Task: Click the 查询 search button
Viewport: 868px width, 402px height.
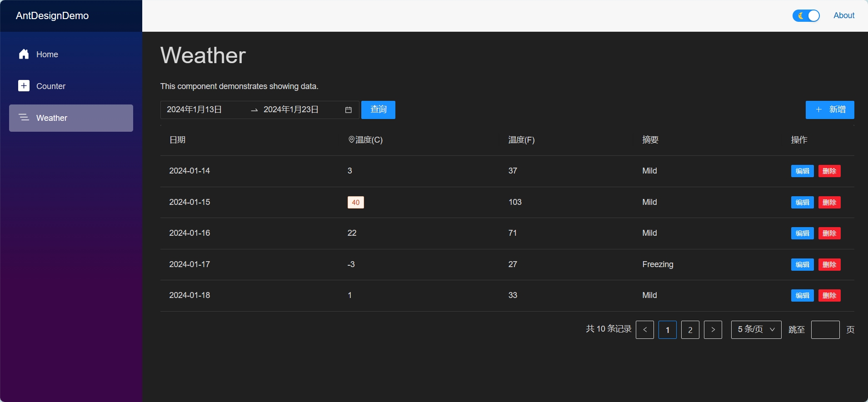Action: pyautogui.click(x=378, y=110)
